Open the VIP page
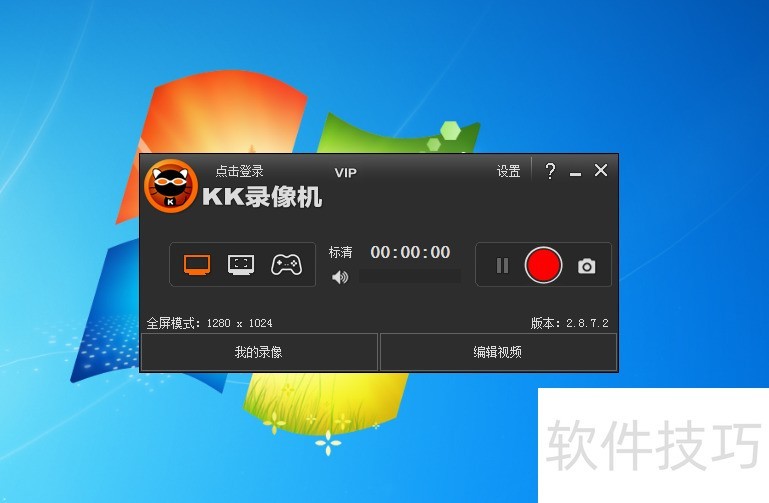 coord(346,173)
